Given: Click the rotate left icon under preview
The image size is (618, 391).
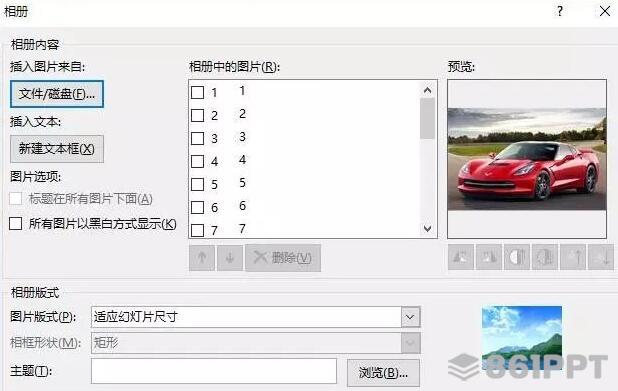Looking at the screenshot, I should click(460, 257).
